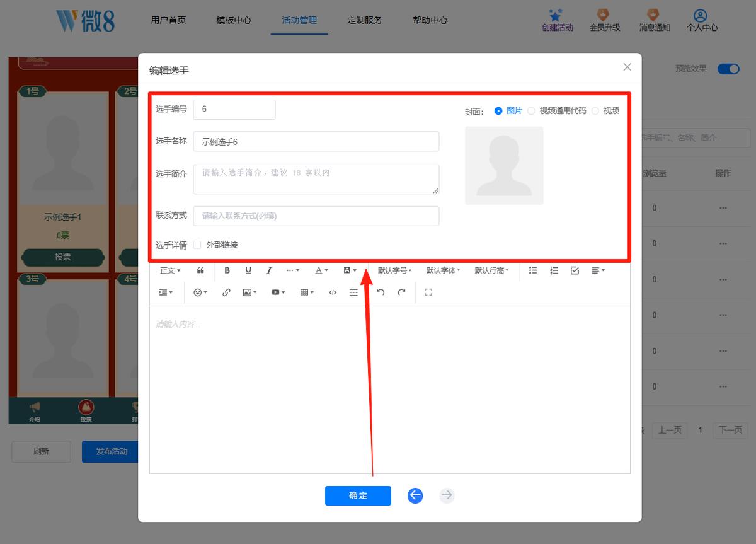Apply italic formatting

269,270
